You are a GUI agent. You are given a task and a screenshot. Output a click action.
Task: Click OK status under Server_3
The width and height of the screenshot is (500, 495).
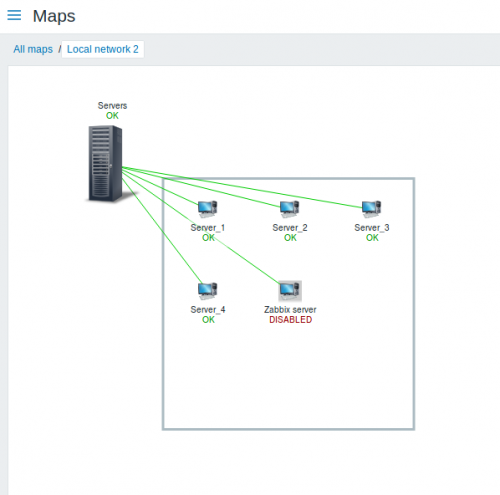point(372,238)
